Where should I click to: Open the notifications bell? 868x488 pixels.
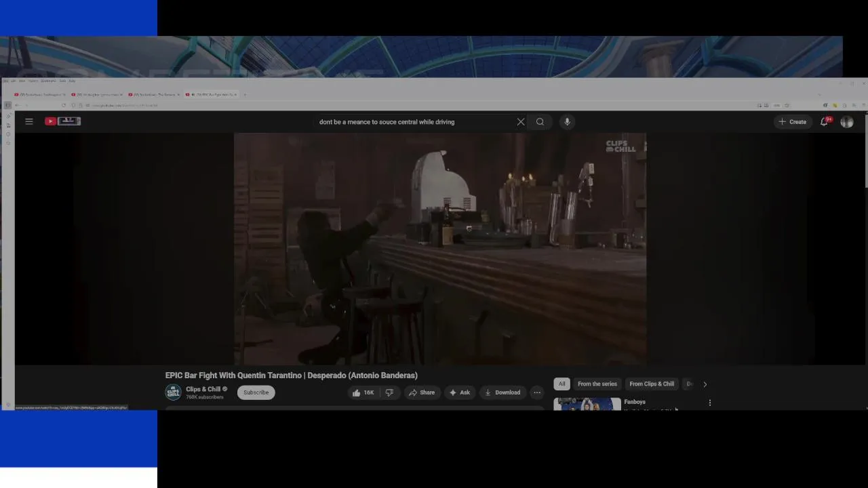pyautogui.click(x=824, y=122)
